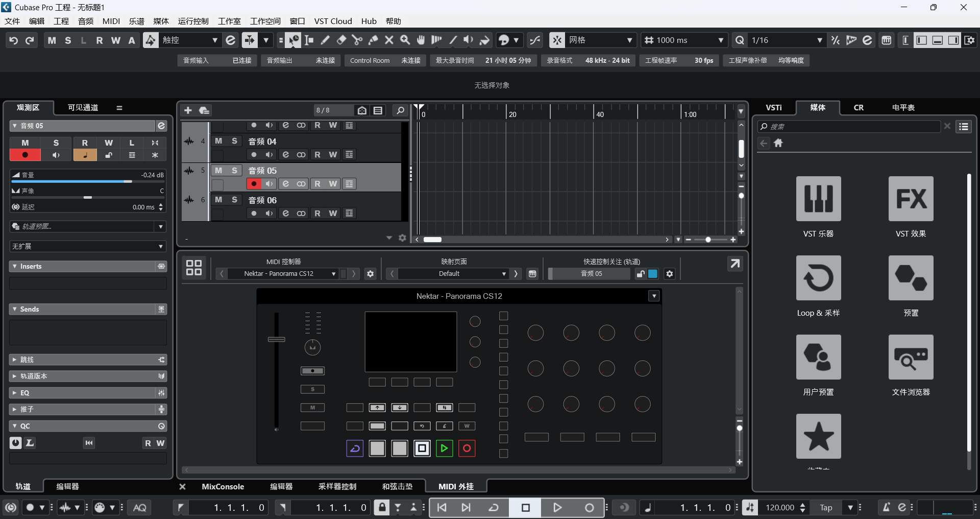Click the Tap tempo button
The image size is (980, 519).
pyautogui.click(x=826, y=507)
